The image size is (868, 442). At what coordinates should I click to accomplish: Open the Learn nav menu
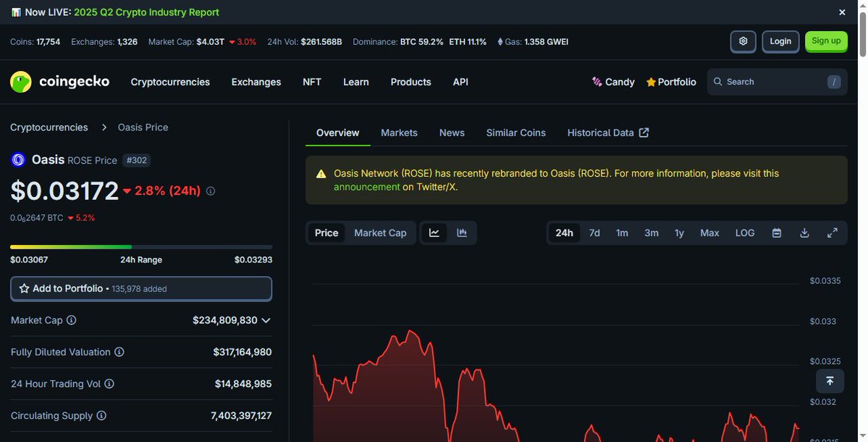click(356, 82)
